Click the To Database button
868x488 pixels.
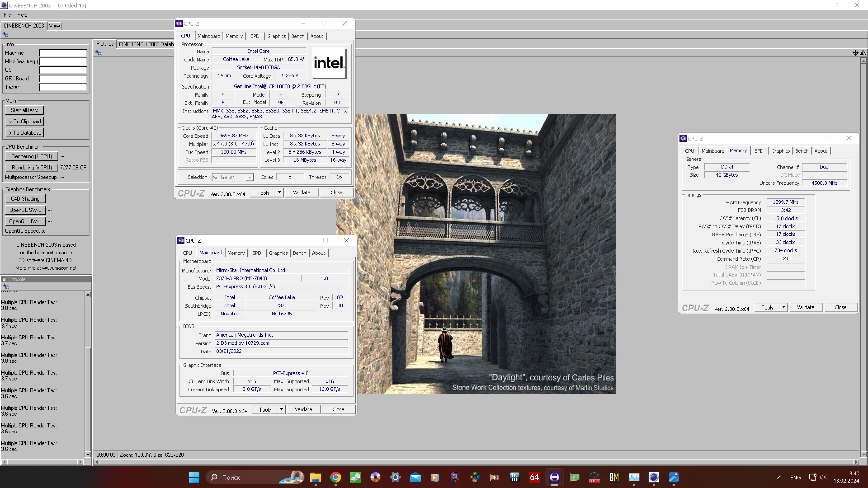coord(24,133)
